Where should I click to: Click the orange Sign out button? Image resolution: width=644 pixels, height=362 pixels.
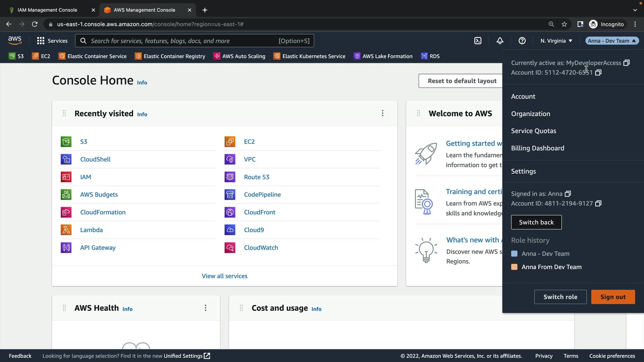[613, 297]
